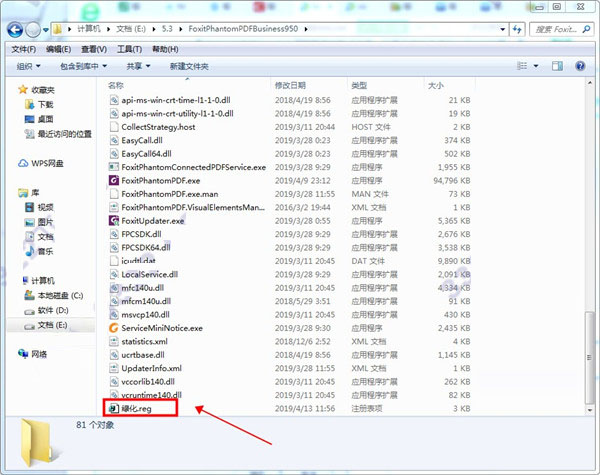The width and height of the screenshot is (600, 475).
Task: Open the 查看(V) menu
Action: (x=94, y=49)
